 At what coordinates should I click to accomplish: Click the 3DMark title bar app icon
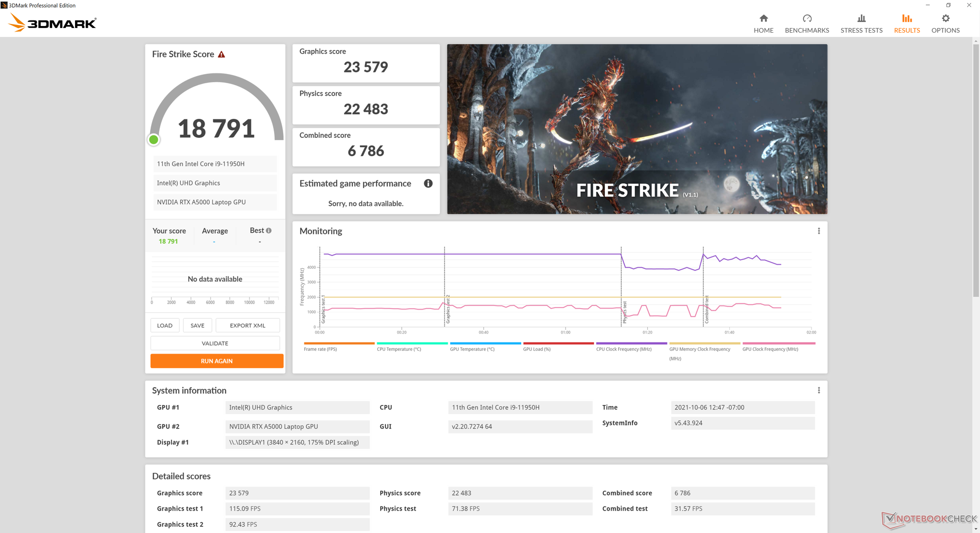pyautogui.click(x=4, y=5)
